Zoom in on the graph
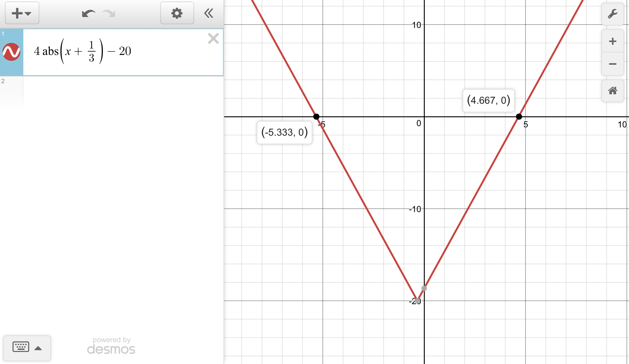The width and height of the screenshot is (629, 364). pyautogui.click(x=612, y=41)
